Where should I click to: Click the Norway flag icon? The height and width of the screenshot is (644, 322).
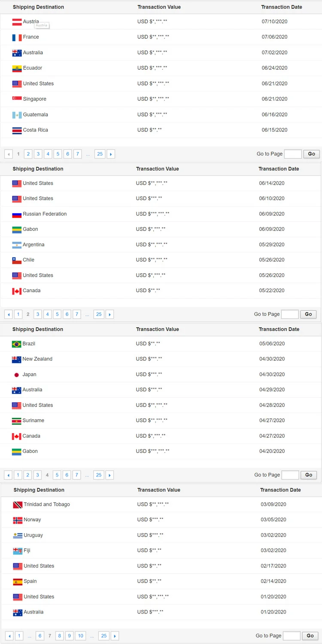pyautogui.click(x=18, y=520)
